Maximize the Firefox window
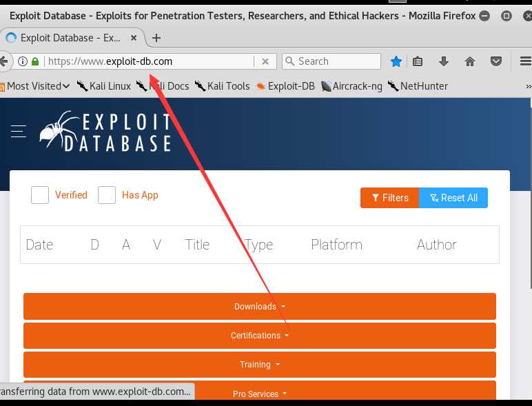This screenshot has width=532, height=406. 507,16
